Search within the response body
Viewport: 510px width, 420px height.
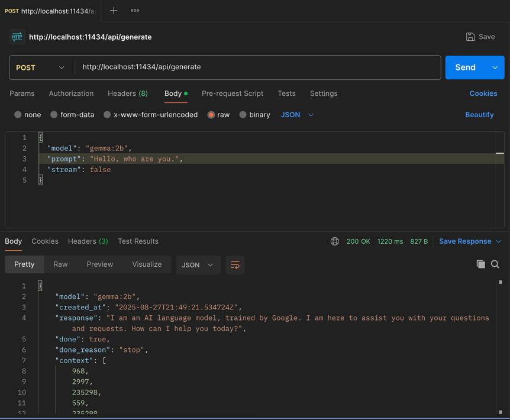pyautogui.click(x=495, y=264)
